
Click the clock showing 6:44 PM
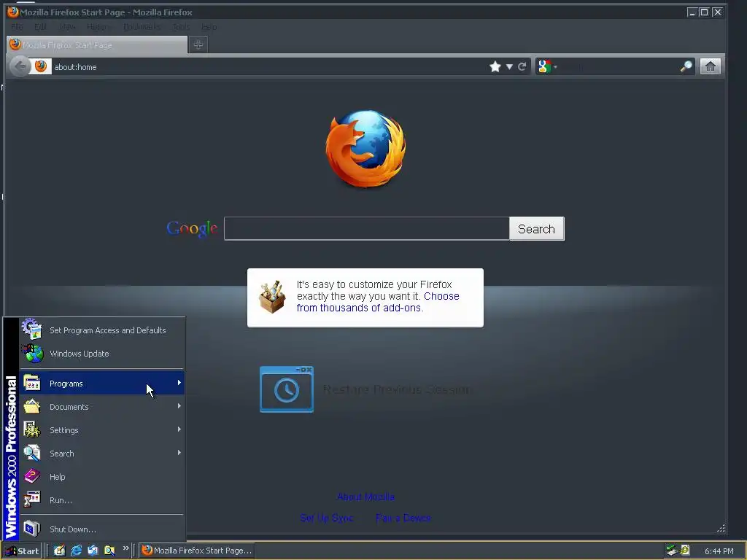(719, 551)
